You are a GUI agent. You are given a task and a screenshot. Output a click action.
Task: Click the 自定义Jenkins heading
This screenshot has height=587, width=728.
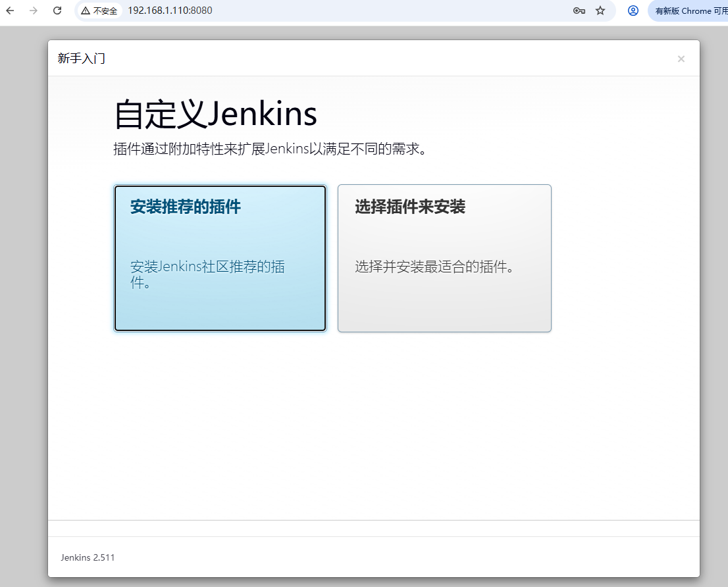[x=215, y=114]
